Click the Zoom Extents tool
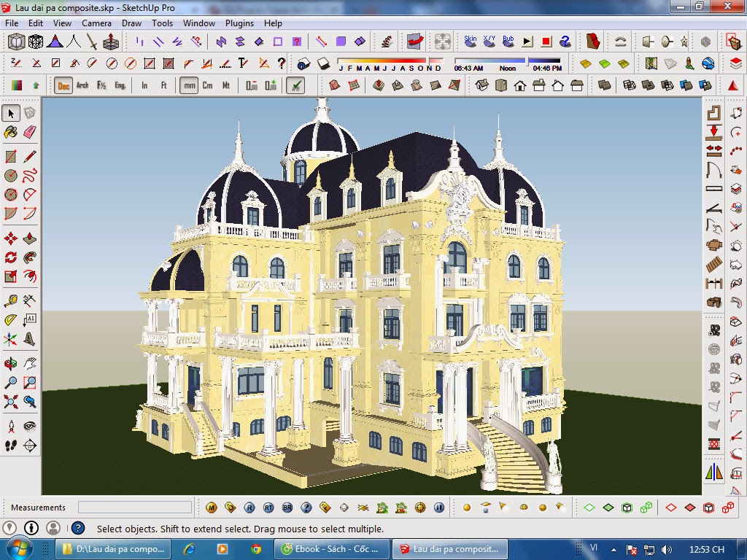Screen dimensions: 747x560 pos(11,402)
